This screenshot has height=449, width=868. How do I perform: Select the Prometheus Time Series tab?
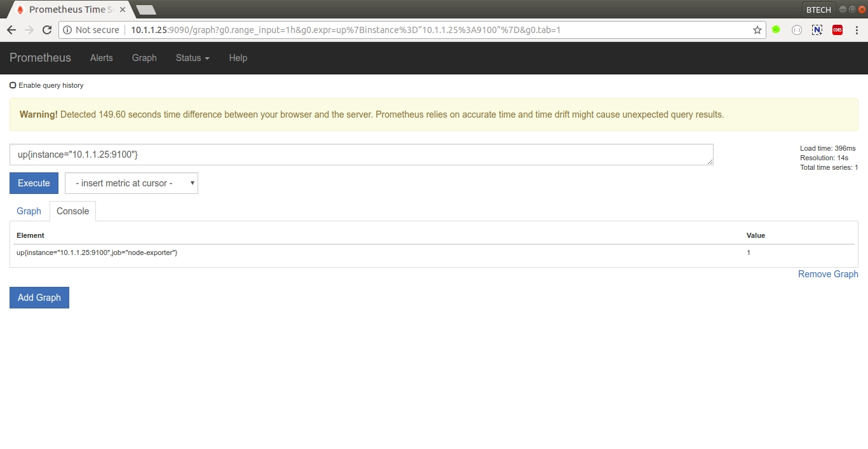71,10
